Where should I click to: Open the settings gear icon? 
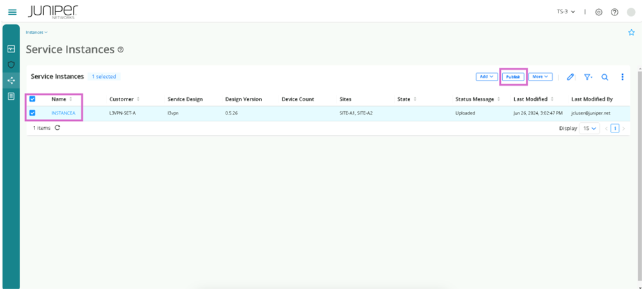pyautogui.click(x=599, y=12)
